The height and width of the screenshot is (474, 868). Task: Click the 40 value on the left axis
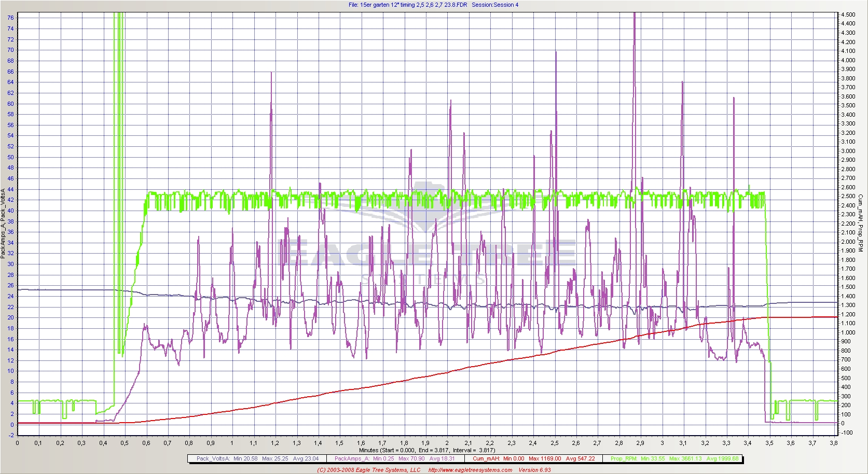click(x=11, y=211)
